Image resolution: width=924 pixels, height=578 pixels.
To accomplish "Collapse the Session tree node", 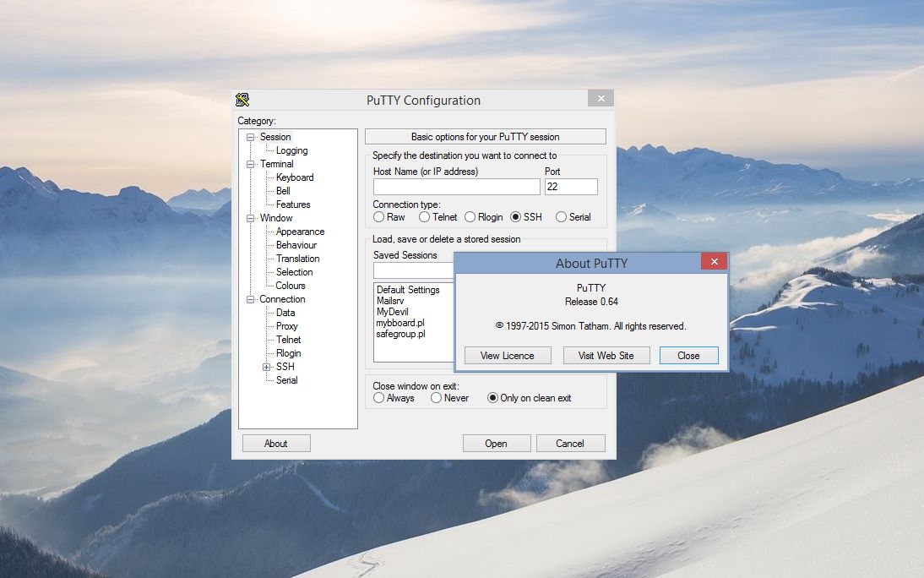I will tap(251, 137).
